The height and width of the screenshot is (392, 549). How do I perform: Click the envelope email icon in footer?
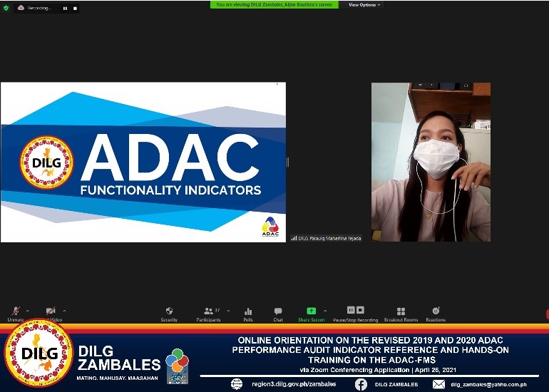pyautogui.click(x=438, y=384)
